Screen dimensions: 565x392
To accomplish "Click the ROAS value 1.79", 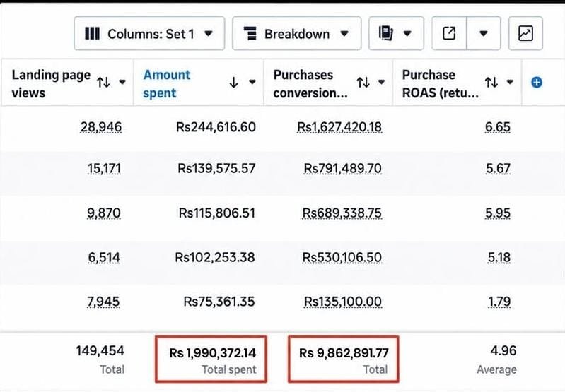I will pos(499,302).
